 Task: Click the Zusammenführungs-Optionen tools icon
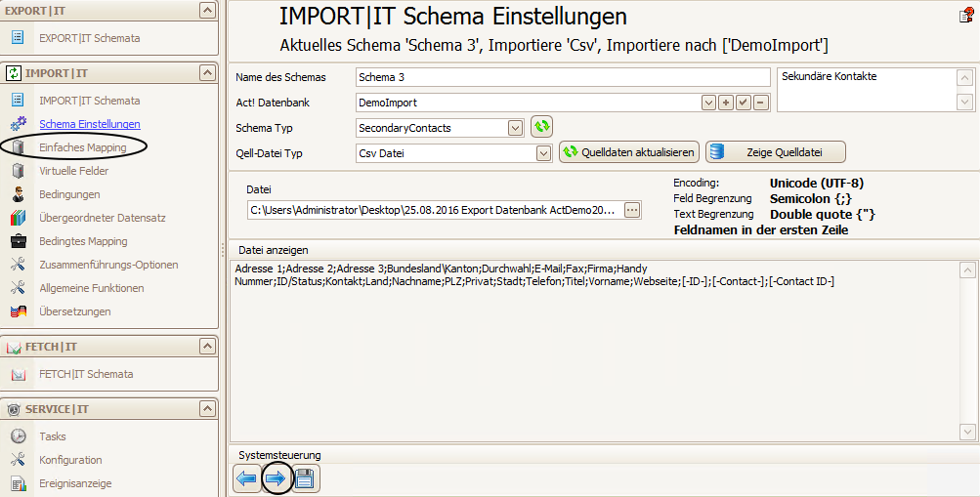pyautogui.click(x=19, y=264)
